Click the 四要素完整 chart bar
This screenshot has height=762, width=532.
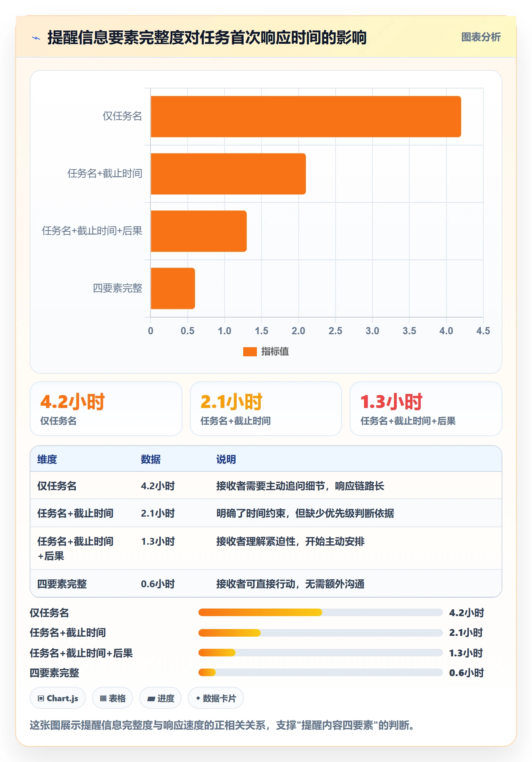click(x=173, y=288)
